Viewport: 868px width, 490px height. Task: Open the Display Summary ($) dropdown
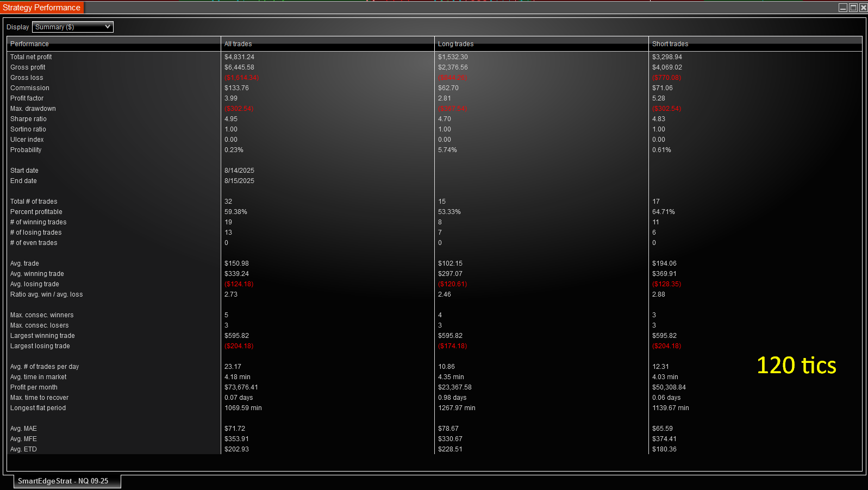(x=73, y=27)
